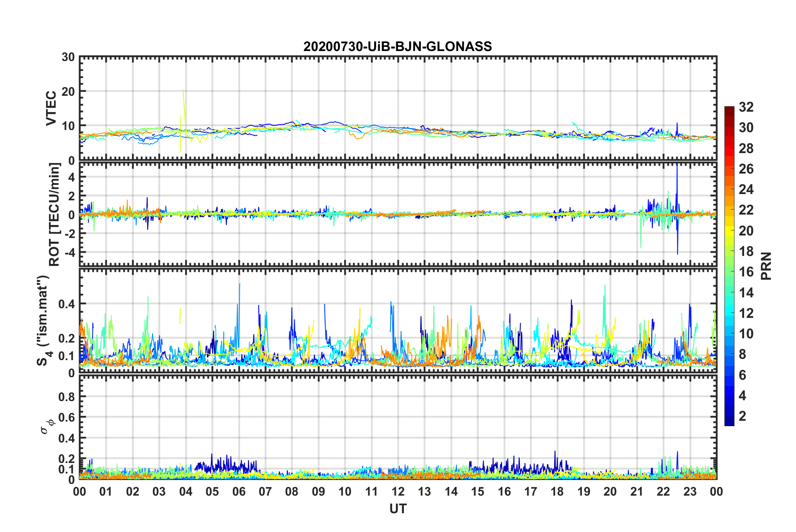The height and width of the screenshot is (532, 796).
Task: Click the S4 ("ism.mat") axis label
Action: [x=44, y=320]
